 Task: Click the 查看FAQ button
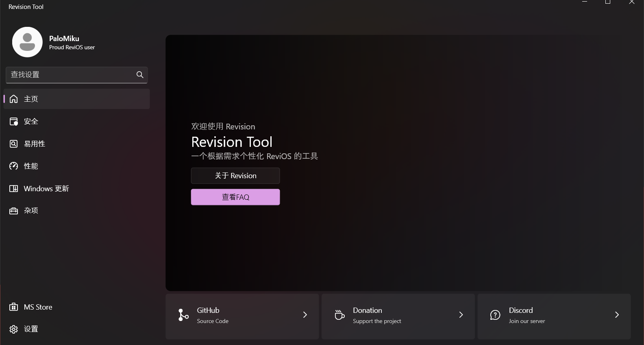[x=235, y=197]
